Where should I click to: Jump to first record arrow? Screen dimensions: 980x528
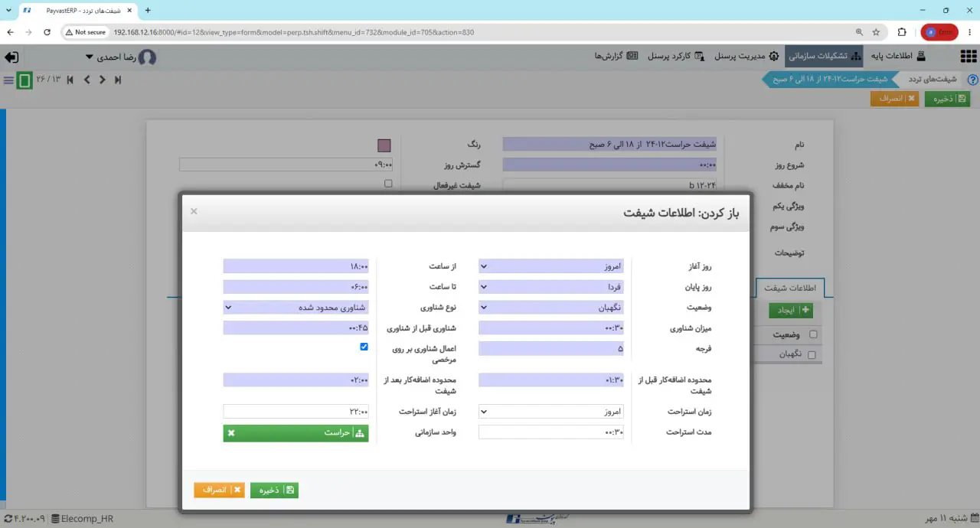[x=70, y=80]
